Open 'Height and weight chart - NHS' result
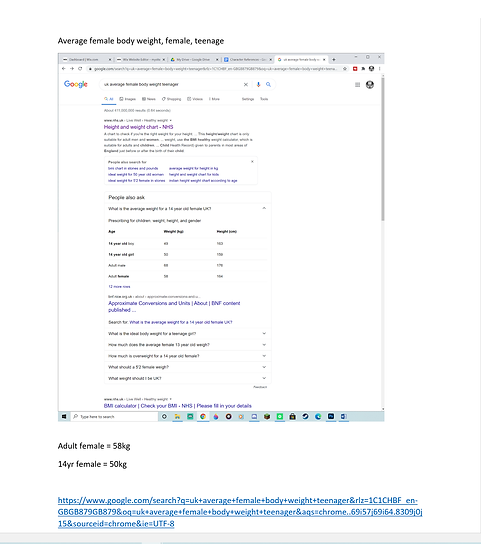The height and width of the screenshot is (544, 481). point(138,127)
